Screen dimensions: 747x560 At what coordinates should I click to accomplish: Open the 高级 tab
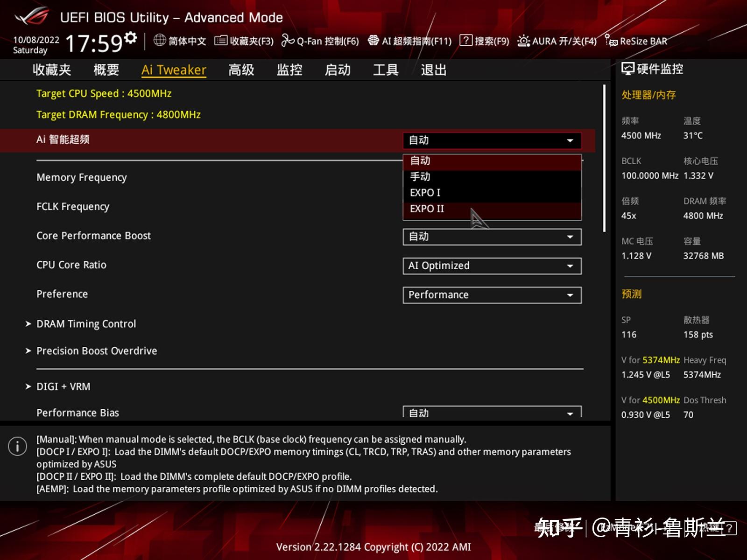pos(241,70)
